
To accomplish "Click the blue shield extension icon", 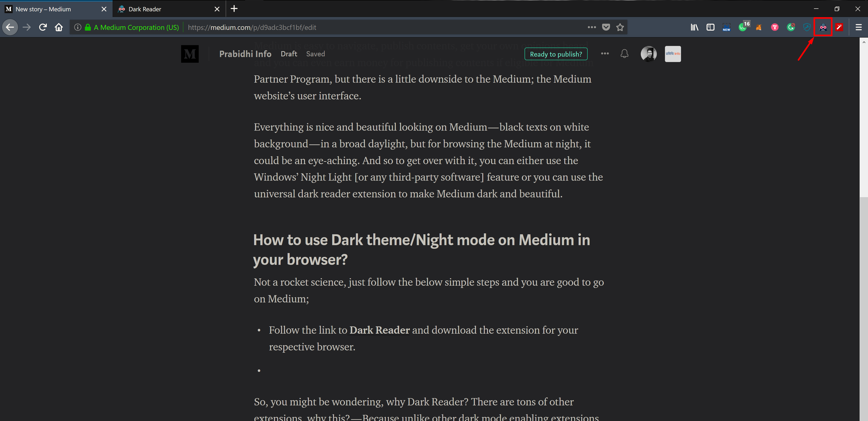I will [x=807, y=27].
